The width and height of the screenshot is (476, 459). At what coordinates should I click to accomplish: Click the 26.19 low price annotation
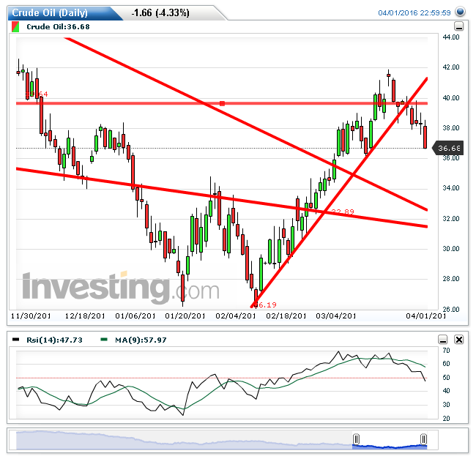point(265,305)
